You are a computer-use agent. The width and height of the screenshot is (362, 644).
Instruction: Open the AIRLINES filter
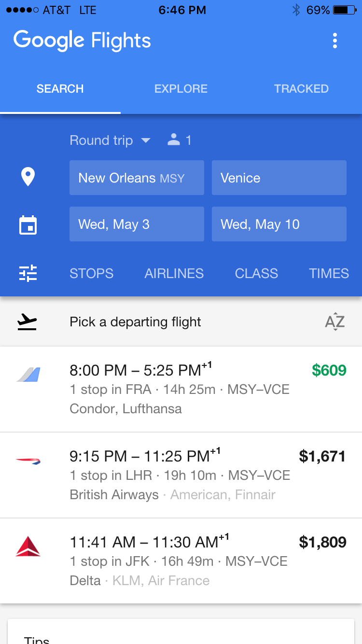174,273
